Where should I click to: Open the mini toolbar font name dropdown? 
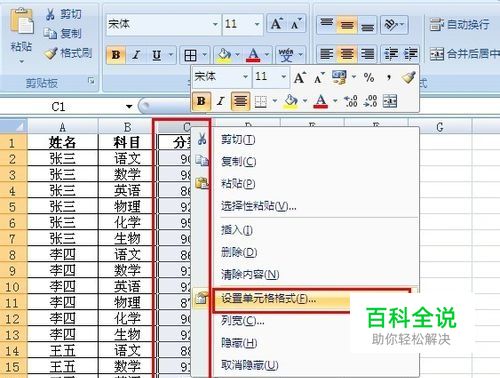(245, 77)
